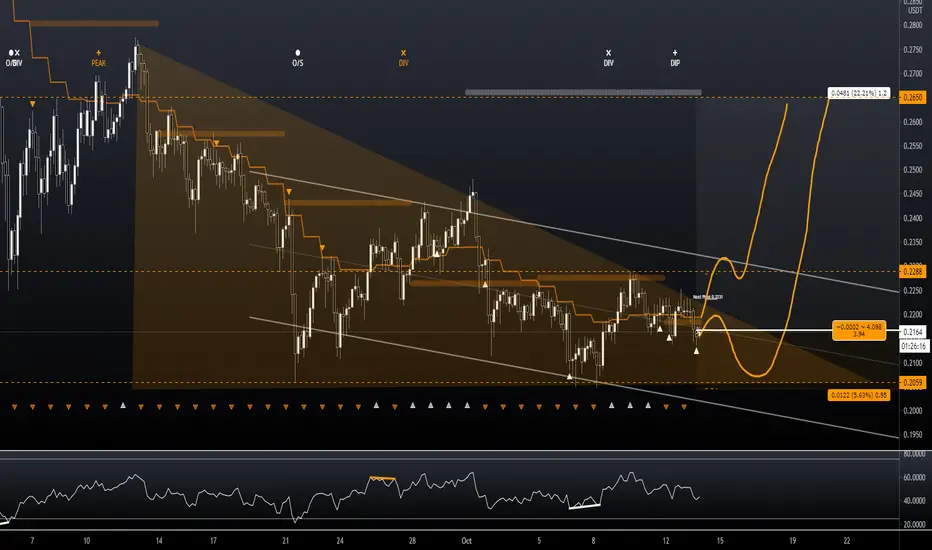This screenshot has height=550, width=932.
Task: Click the 80.0000 oscillator axis value
Action: [x=914, y=454]
